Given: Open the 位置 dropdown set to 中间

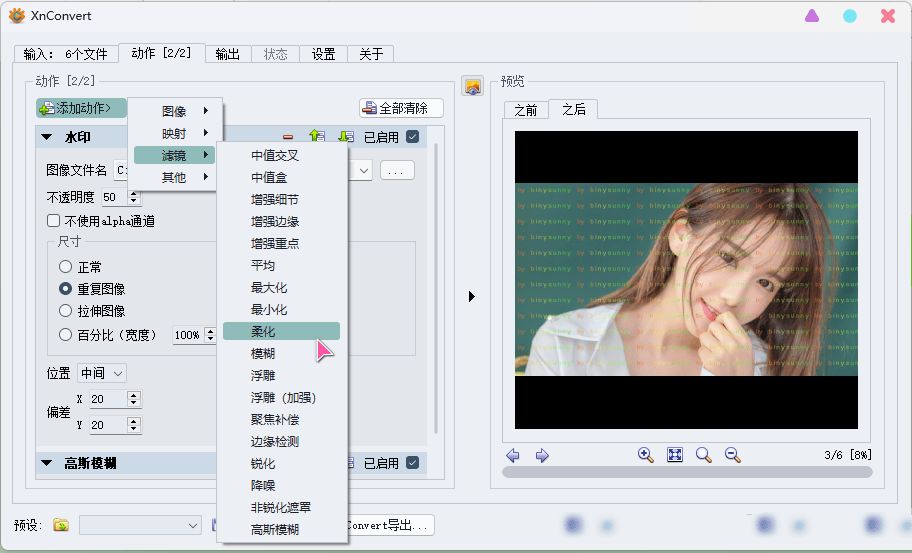Looking at the screenshot, I should [x=102, y=373].
